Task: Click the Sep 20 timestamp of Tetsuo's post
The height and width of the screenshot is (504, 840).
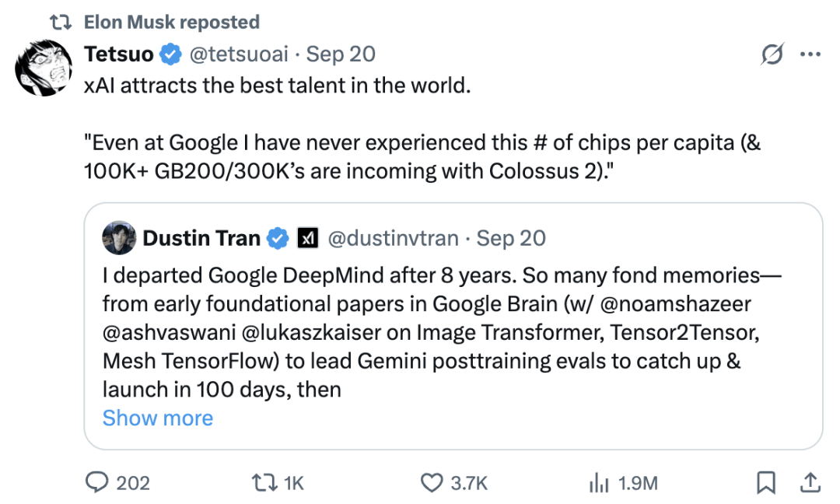Action: coord(341,54)
